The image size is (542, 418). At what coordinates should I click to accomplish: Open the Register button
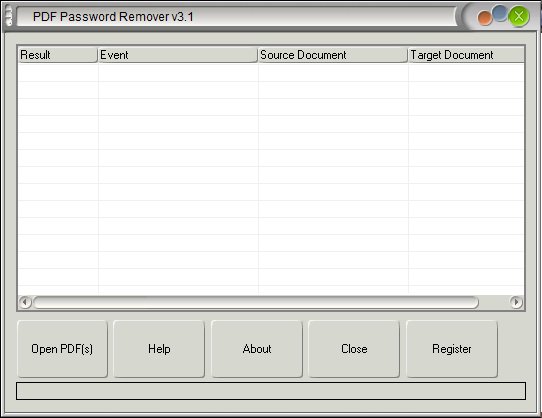452,349
